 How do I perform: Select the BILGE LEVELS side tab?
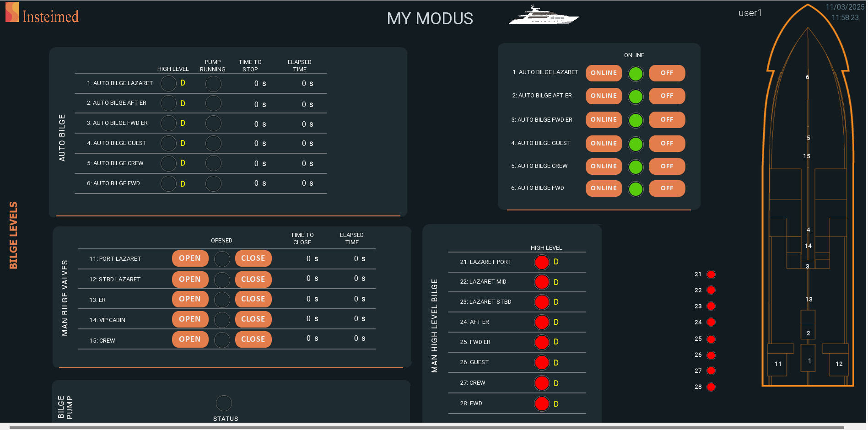14,235
